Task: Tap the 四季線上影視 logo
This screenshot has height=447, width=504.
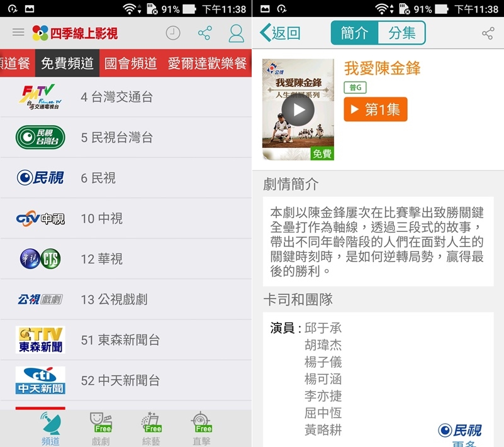Action: [75, 33]
